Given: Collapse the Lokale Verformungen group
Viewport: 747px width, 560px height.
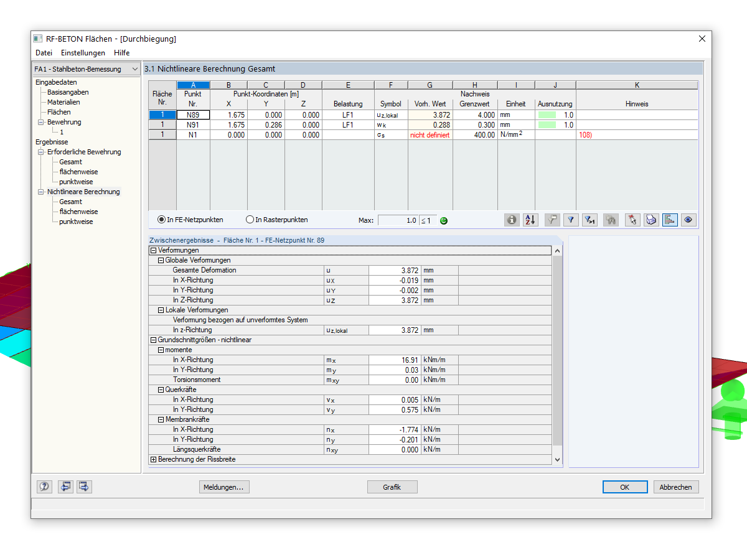Looking at the screenshot, I should (x=161, y=310).
